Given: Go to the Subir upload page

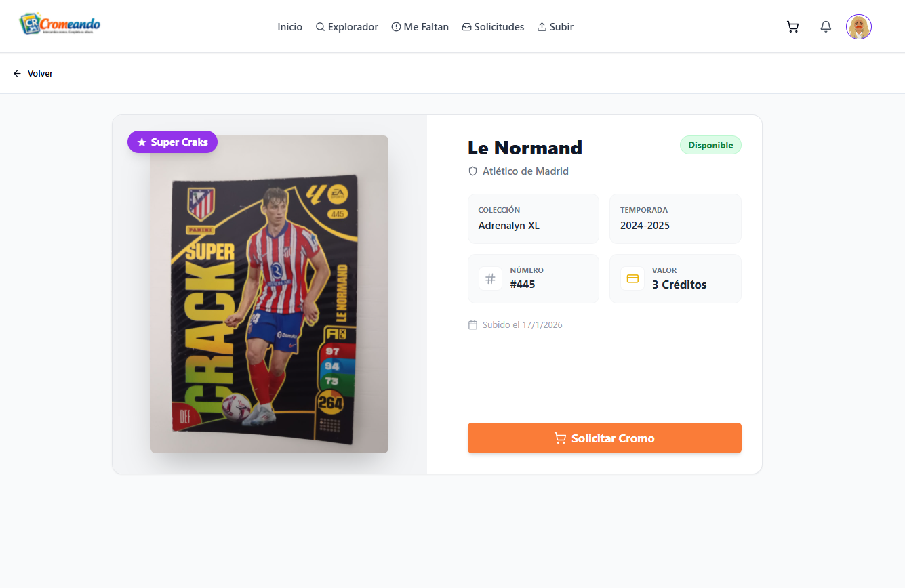Looking at the screenshot, I should click(x=555, y=27).
